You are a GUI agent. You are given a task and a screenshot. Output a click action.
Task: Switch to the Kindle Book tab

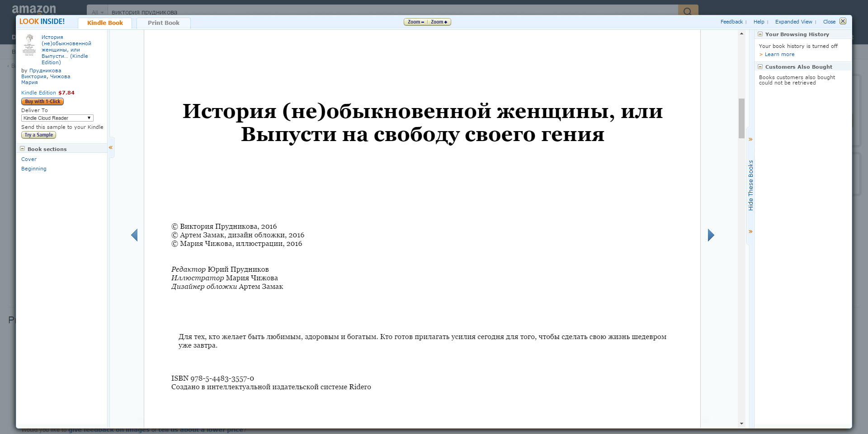click(105, 23)
